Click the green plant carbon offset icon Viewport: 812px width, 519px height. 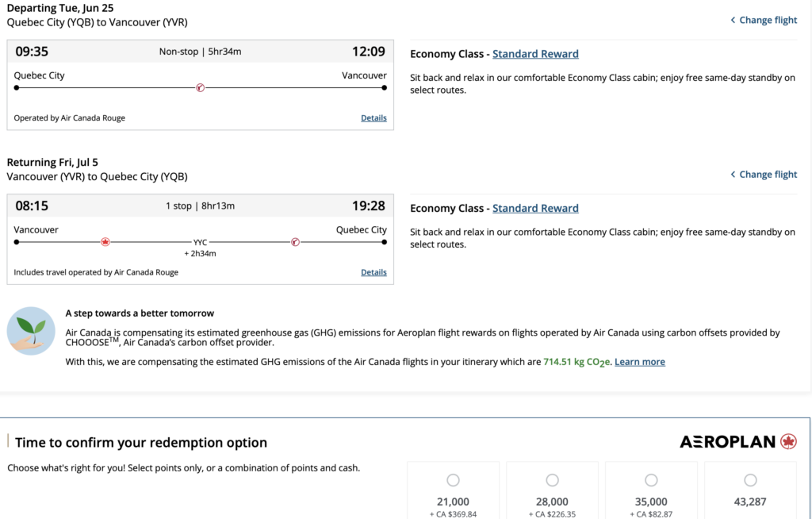(31, 331)
